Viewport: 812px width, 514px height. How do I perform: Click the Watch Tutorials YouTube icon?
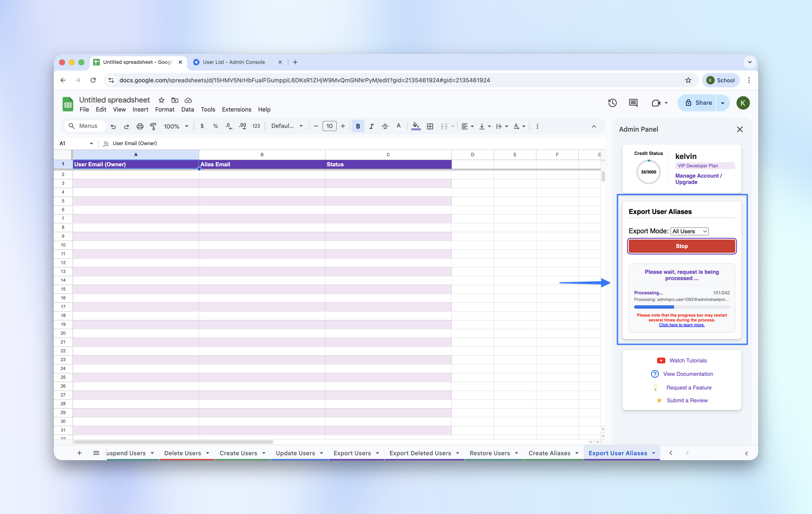click(x=661, y=360)
